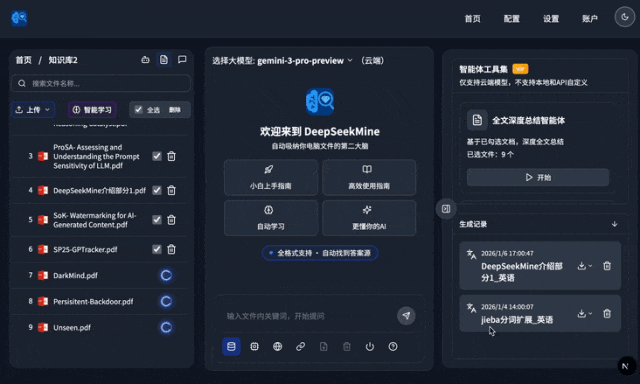Open the chat bubble icon in knowledge base header
Viewport: 640px width, 384px height.
coord(182,60)
